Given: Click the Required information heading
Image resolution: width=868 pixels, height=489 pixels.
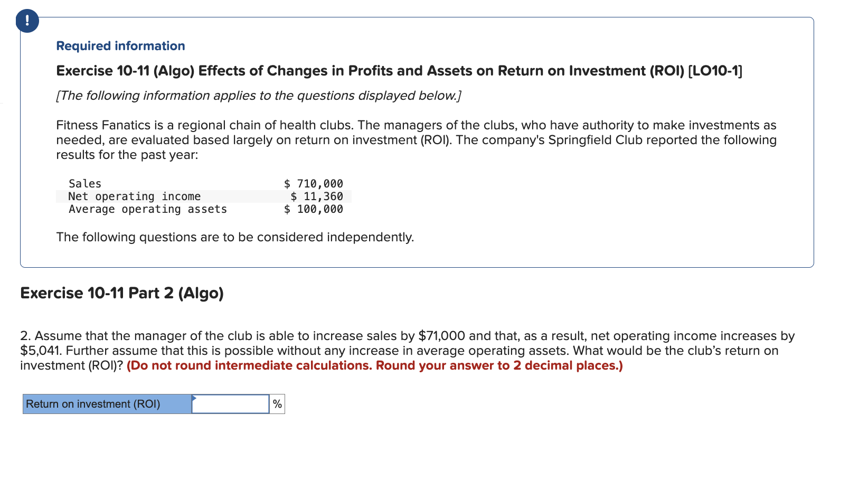Looking at the screenshot, I should (x=120, y=46).
